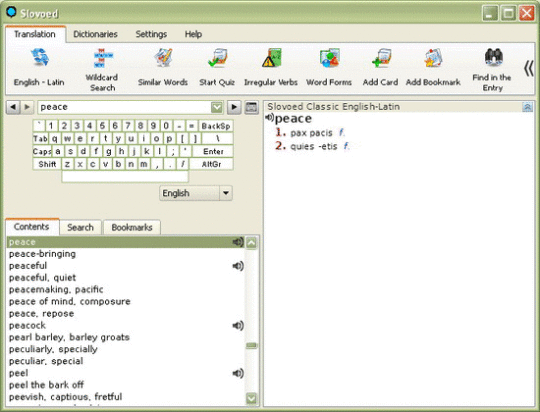Switch to the Contents tab
The image size is (540, 412).
point(32,227)
